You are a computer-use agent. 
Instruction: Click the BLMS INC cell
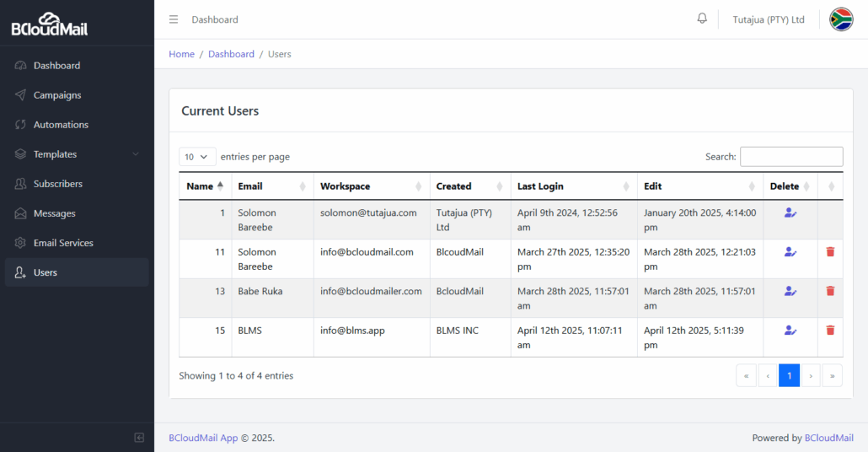[x=470, y=338]
